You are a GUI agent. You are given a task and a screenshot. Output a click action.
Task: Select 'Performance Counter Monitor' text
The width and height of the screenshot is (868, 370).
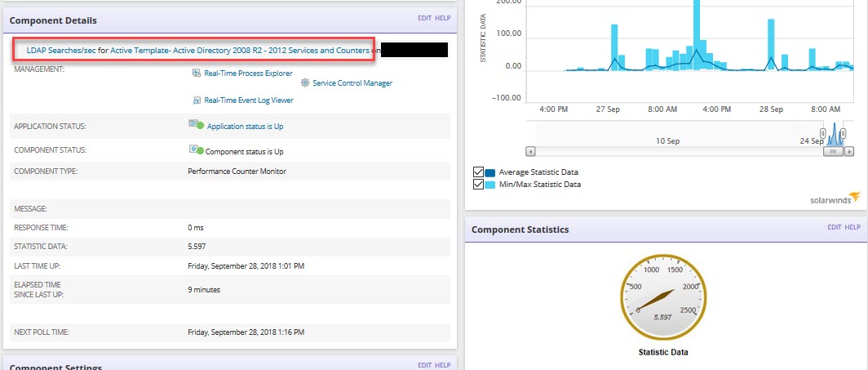(237, 172)
